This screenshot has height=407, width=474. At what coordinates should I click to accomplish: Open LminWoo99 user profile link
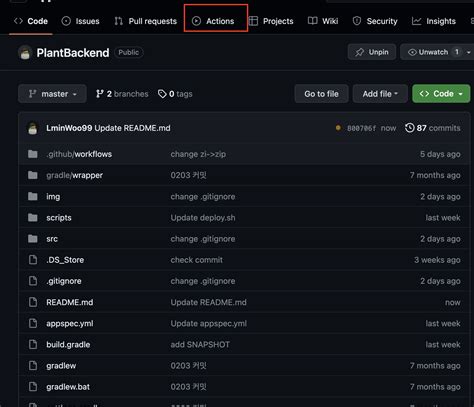click(x=69, y=128)
